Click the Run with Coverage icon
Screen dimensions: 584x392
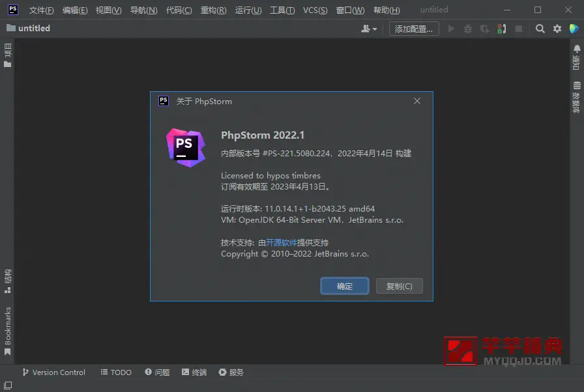point(484,29)
